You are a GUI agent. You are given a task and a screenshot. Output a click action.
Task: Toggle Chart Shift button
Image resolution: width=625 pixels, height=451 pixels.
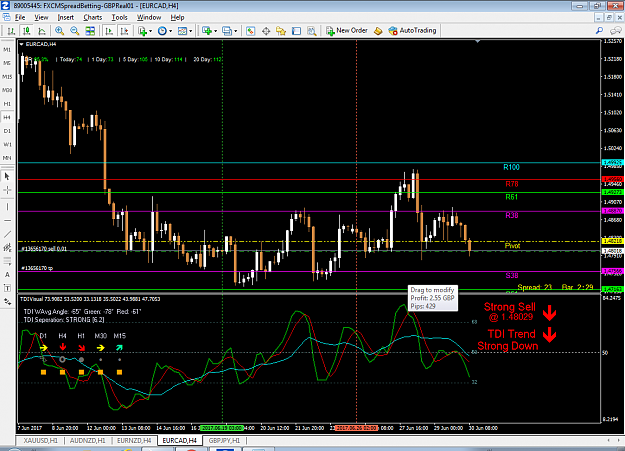coord(124,31)
